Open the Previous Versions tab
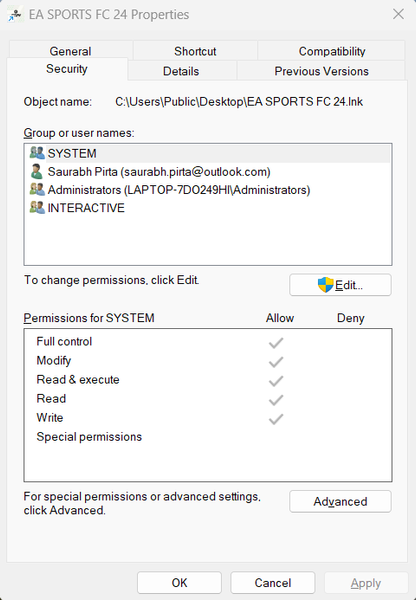The width and height of the screenshot is (416, 600). pyautogui.click(x=321, y=71)
